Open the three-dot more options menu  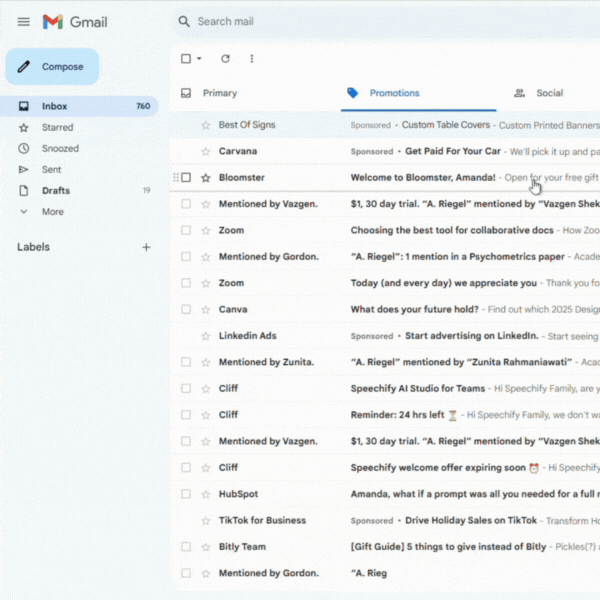point(251,59)
